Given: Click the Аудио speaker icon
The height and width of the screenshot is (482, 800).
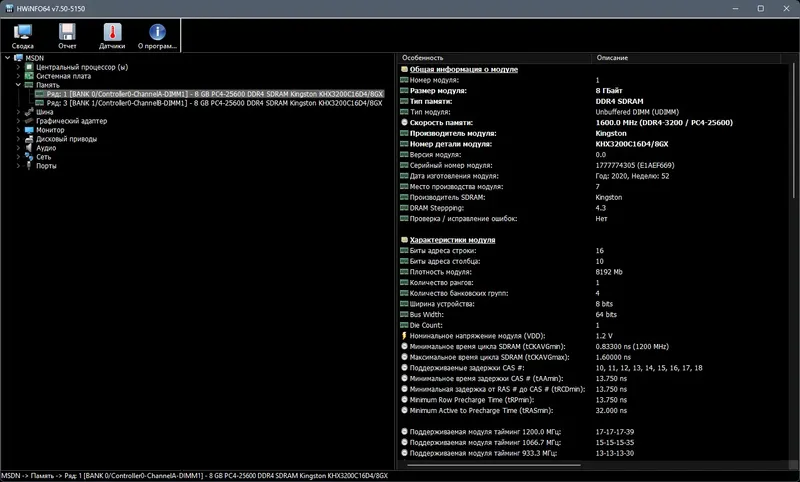Looking at the screenshot, I should click(x=29, y=148).
